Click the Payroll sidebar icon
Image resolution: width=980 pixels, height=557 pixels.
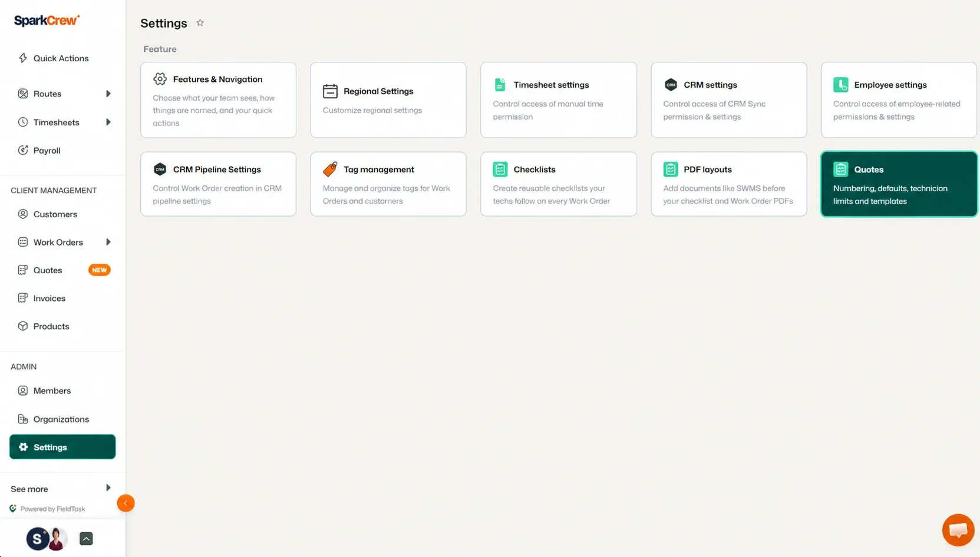click(x=23, y=150)
